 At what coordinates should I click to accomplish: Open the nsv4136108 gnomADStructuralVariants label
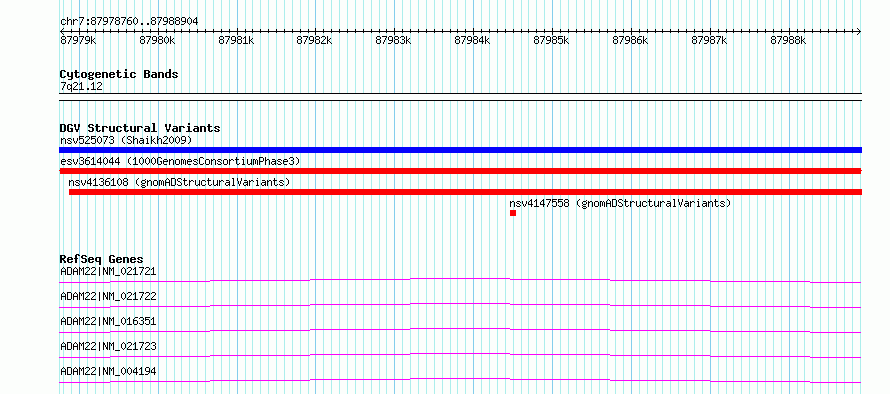click(179, 182)
